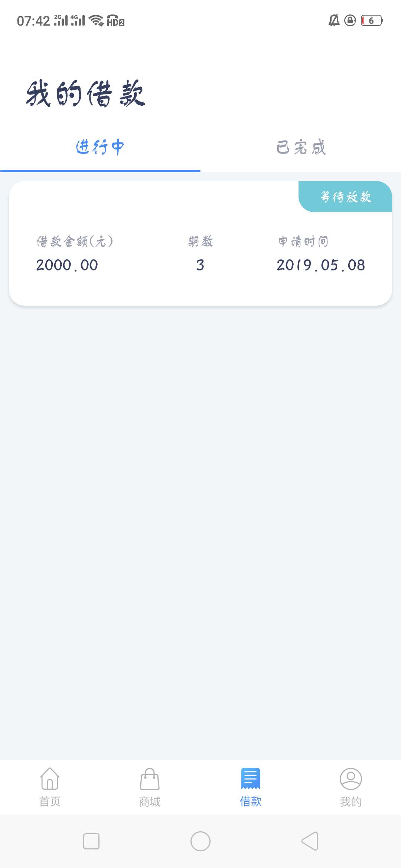Switch to the 进行中 tab

pyautogui.click(x=100, y=147)
